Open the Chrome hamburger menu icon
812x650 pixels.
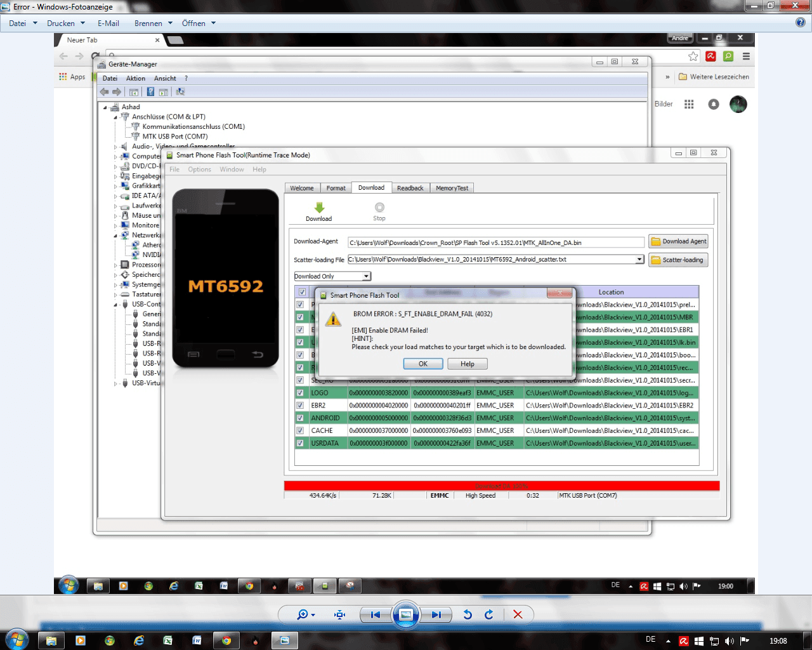[x=746, y=56]
